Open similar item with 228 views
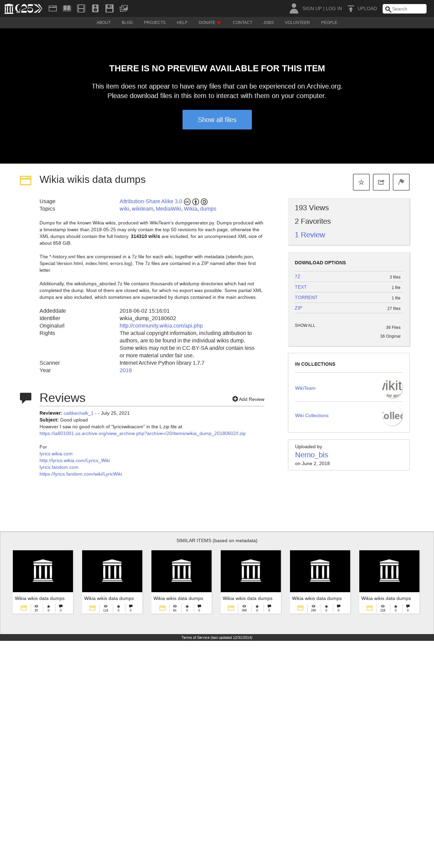 pyautogui.click(x=389, y=582)
